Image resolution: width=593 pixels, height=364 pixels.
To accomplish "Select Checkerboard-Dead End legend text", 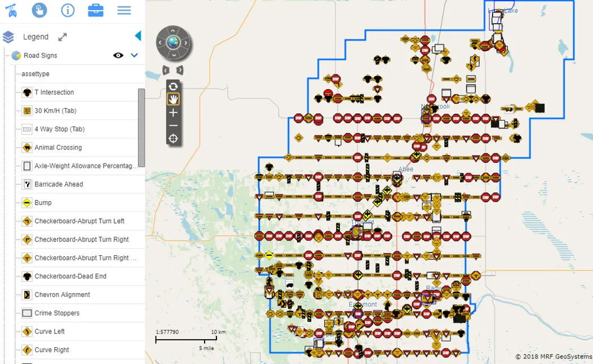I will (70, 276).
